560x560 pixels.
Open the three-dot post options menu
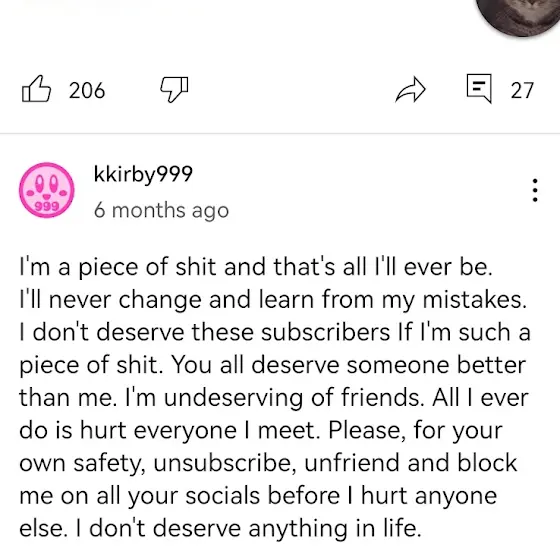(535, 190)
